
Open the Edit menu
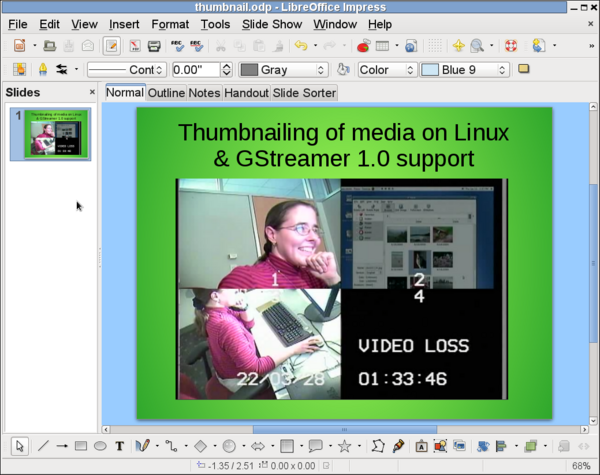click(49, 24)
